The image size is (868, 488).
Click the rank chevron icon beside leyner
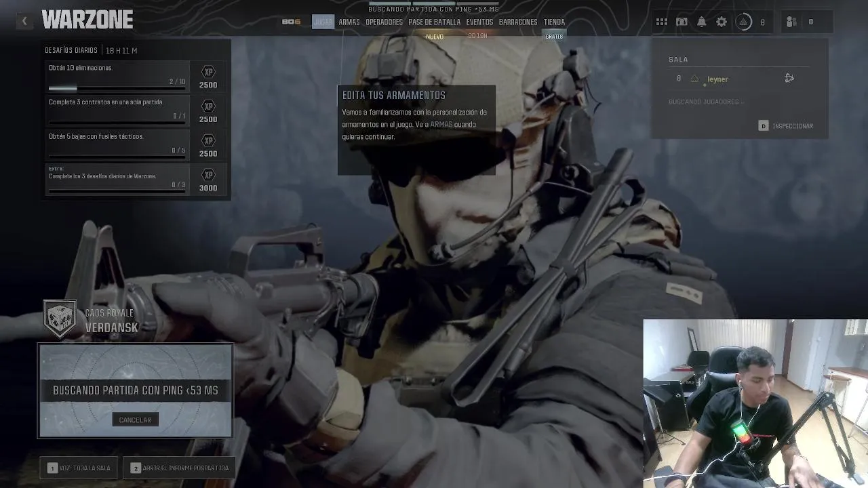pos(694,79)
